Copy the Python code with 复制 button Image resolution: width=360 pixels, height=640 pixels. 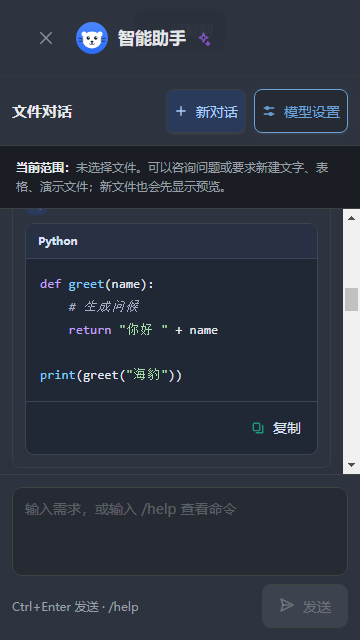[x=276, y=428]
